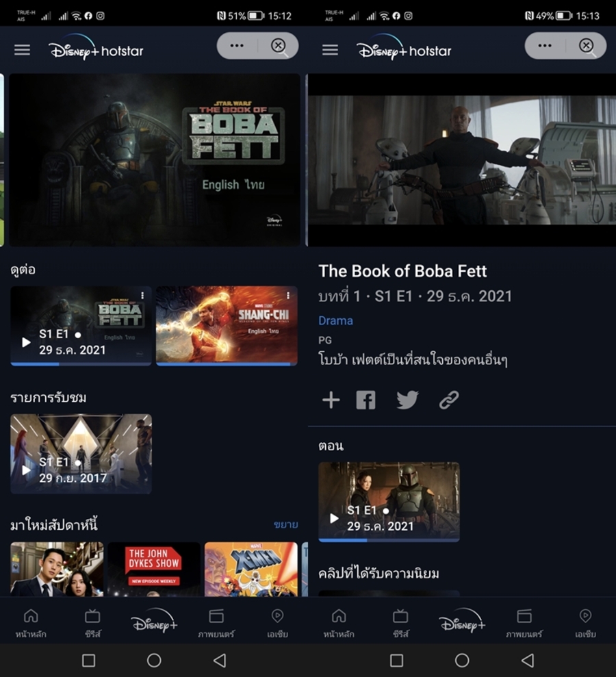Screen dimensions: 616x677
Task: Tap the Disney+ hotstar logo on the home screen
Action: click(x=96, y=50)
